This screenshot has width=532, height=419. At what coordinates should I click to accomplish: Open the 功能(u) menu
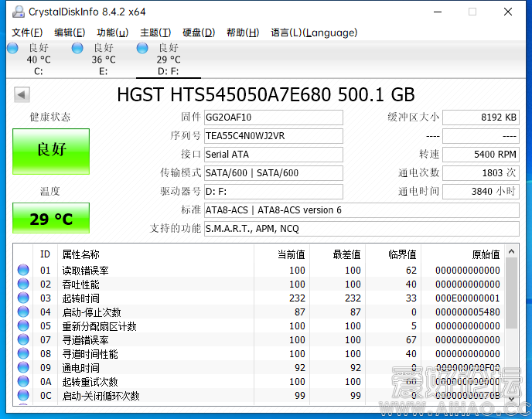(112, 32)
